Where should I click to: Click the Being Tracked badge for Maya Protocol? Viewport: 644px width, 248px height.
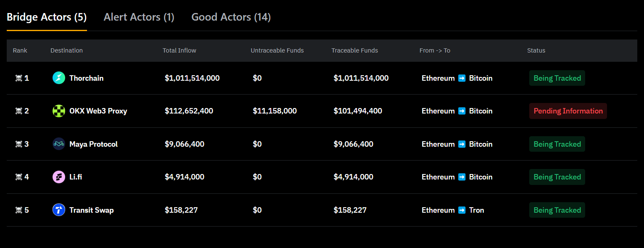[x=557, y=144]
